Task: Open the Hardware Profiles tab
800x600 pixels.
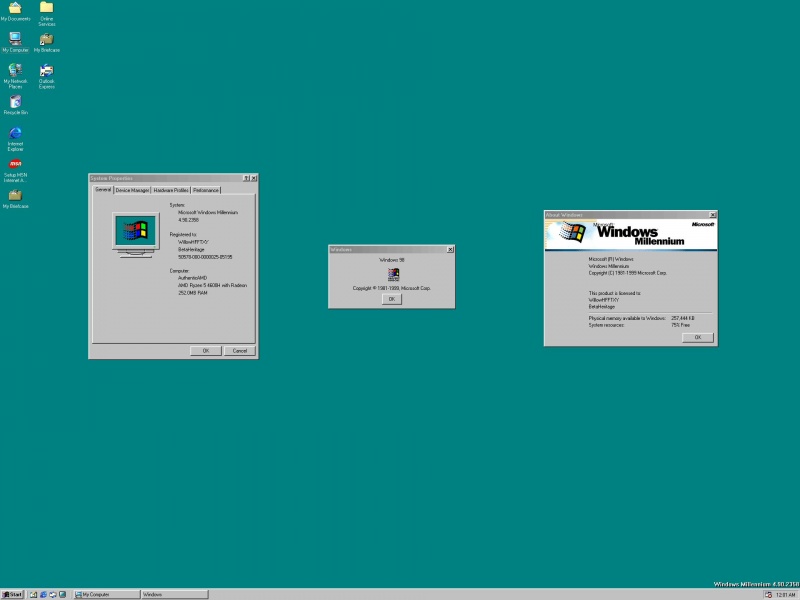Action: pyautogui.click(x=171, y=190)
